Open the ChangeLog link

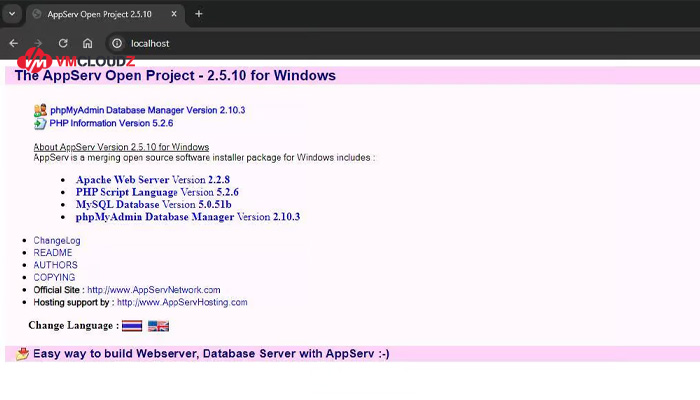tap(57, 240)
